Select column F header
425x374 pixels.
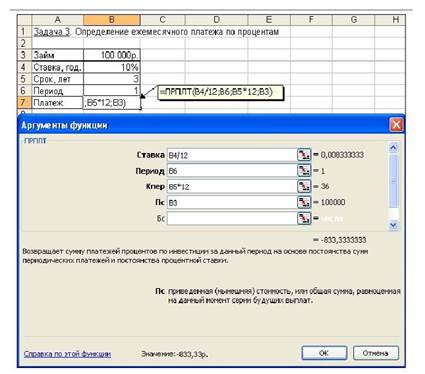pos(311,20)
